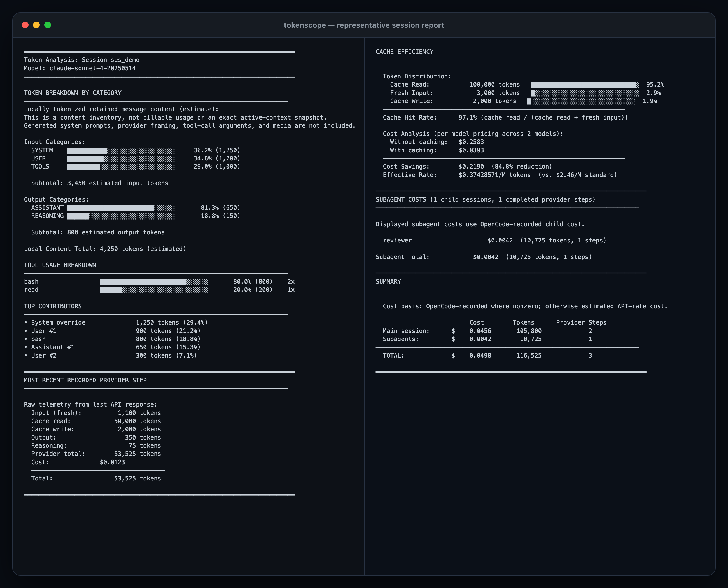This screenshot has width=728, height=588.
Task: Select the 'Input (fresh):' telemetry row
Action: [96, 413]
